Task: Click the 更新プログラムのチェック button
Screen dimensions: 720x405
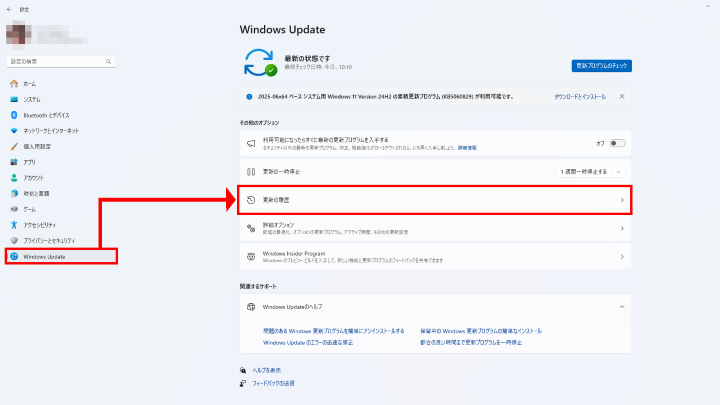Action: click(x=602, y=66)
